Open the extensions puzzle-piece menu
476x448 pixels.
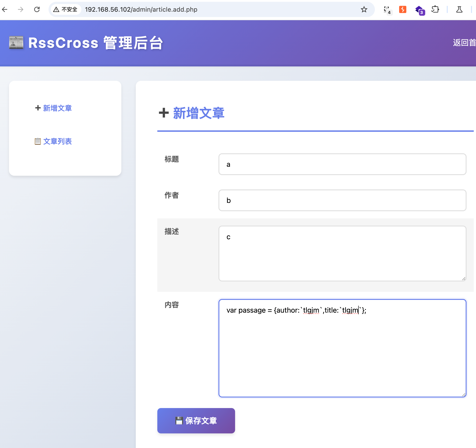point(435,10)
